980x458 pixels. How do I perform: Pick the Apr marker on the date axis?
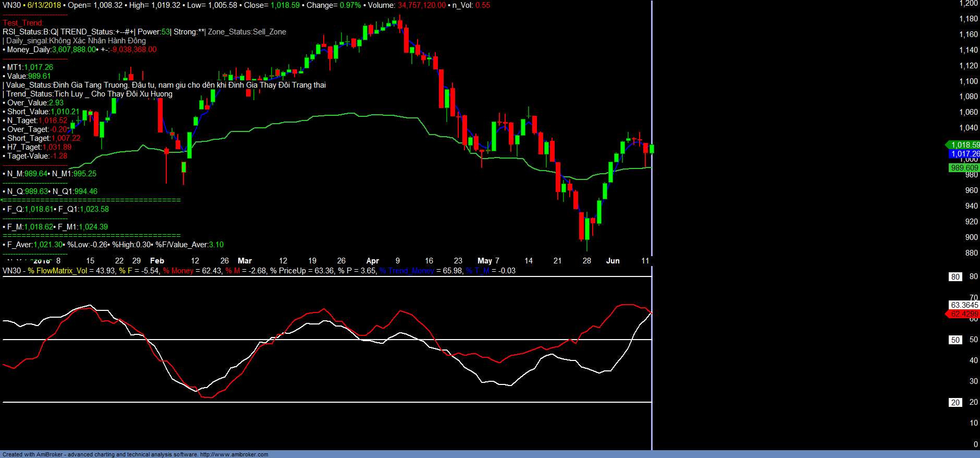click(x=372, y=261)
